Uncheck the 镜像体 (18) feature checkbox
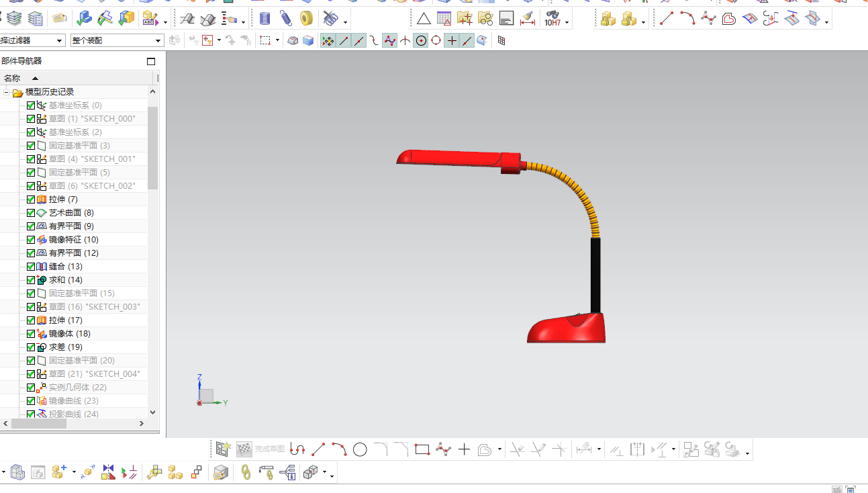The image size is (868, 493). pos(31,334)
